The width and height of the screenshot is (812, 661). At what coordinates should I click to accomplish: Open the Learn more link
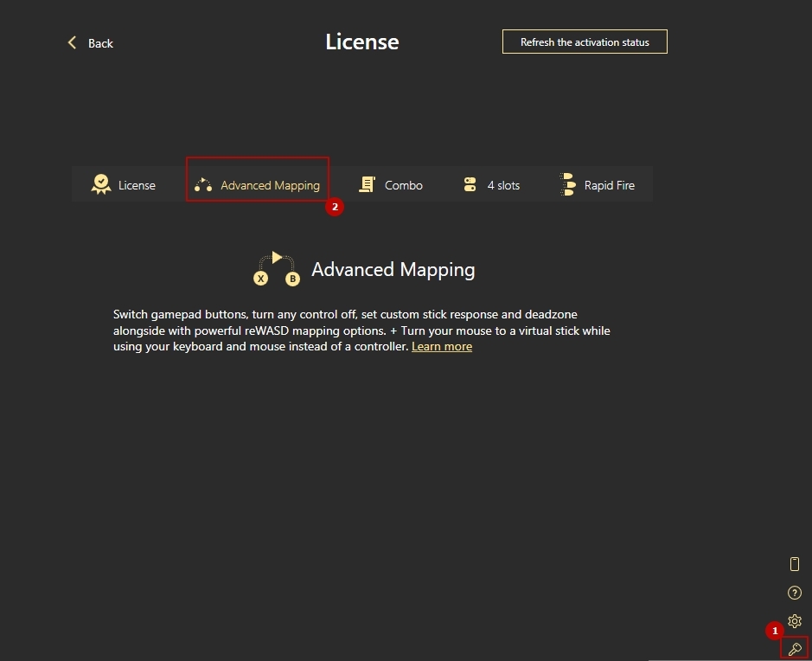441,346
